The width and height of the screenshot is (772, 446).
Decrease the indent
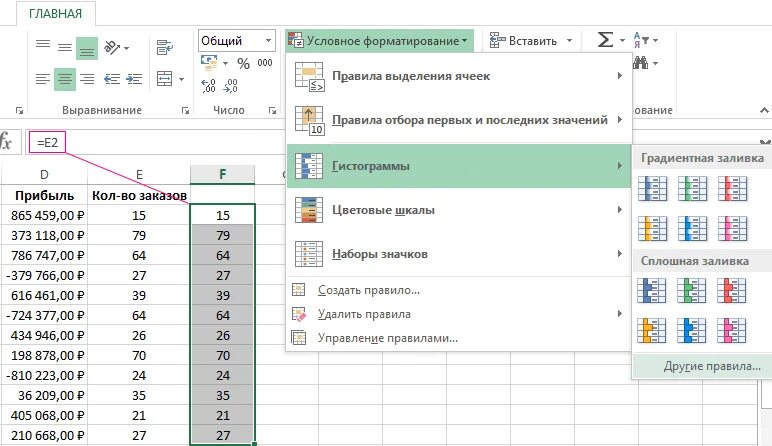(x=112, y=79)
